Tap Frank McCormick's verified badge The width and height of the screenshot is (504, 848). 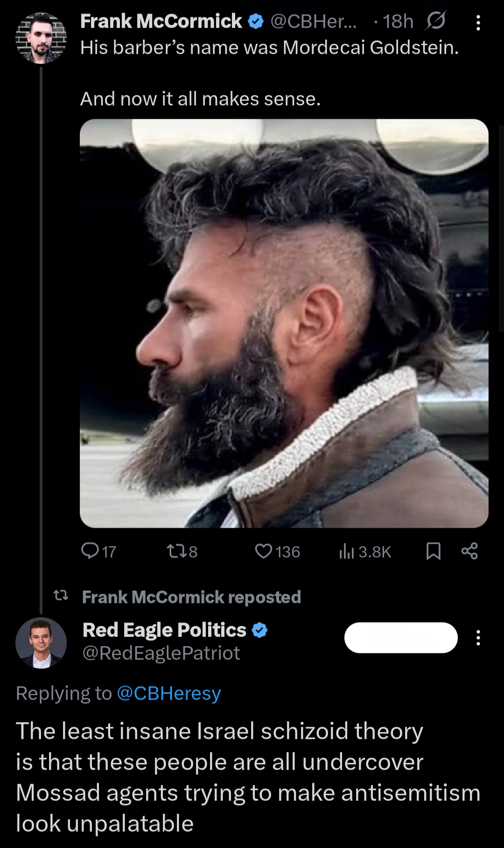pos(256,21)
